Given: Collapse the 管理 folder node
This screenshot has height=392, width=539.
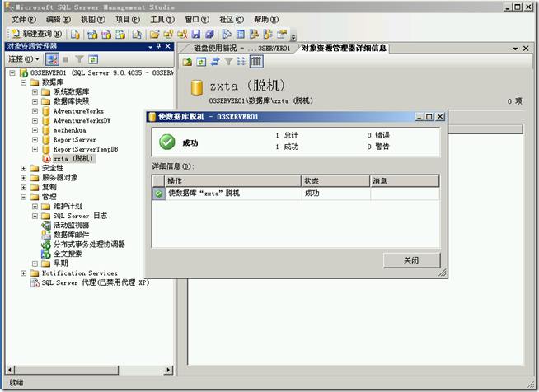Looking at the screenshot, I should tap(23, 197).
